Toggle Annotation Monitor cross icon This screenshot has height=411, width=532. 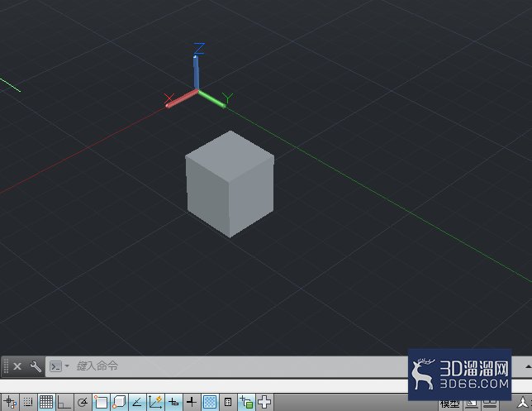264,403
